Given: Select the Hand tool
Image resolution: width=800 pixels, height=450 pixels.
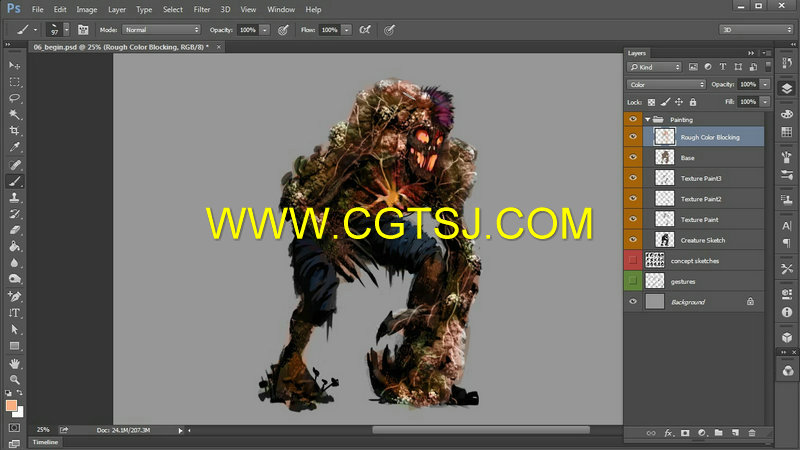Looking at the screenshot, I should click(14, 363).
